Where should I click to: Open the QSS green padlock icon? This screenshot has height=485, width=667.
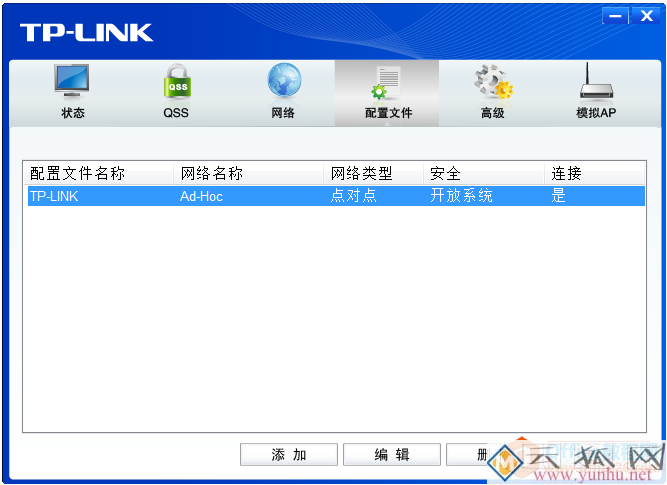177,82
